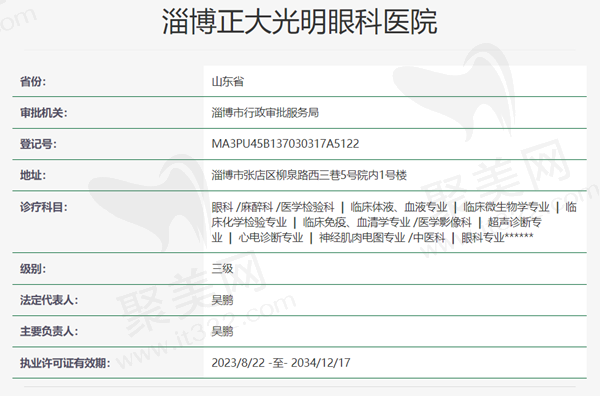Click 临床微生物学专业 text
600x396 pixels.
506,207
